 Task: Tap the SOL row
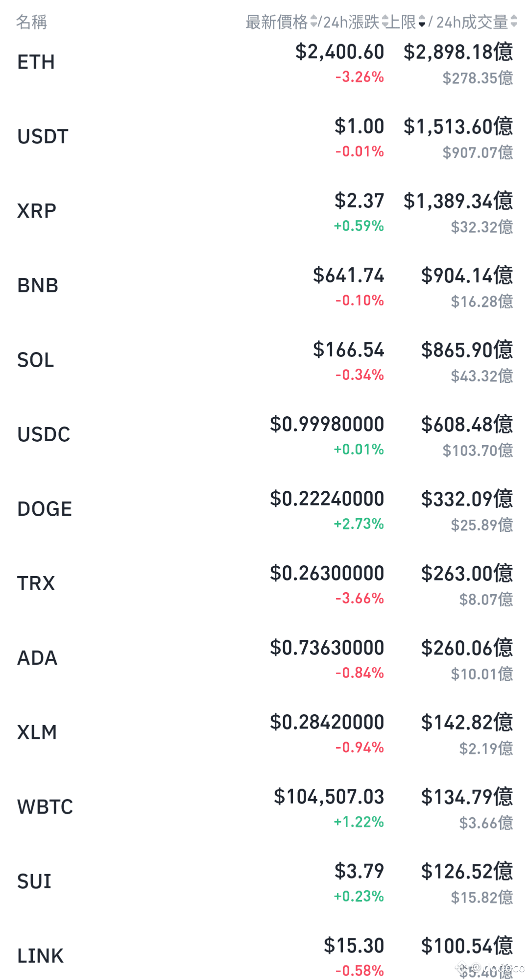tap(264, 361)
